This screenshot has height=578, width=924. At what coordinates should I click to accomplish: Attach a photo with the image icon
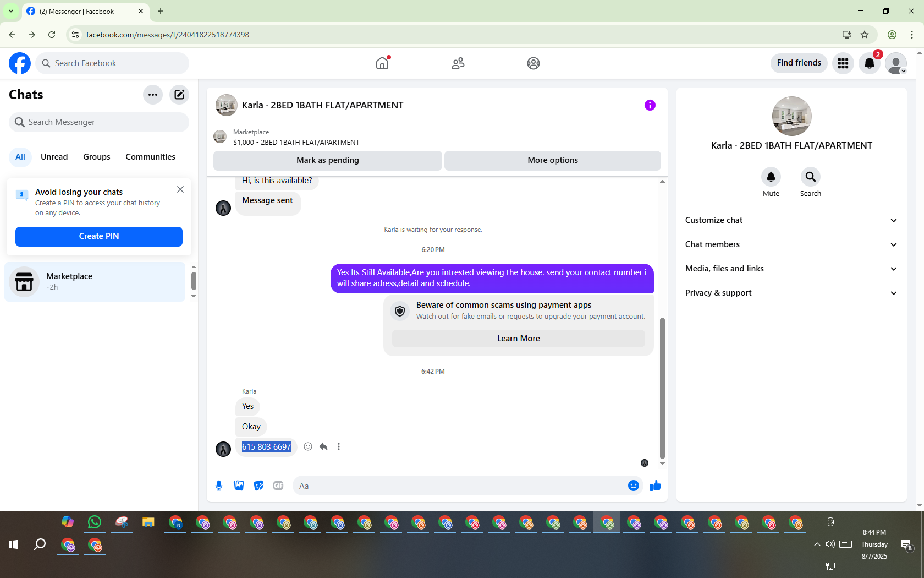(239, 486)
